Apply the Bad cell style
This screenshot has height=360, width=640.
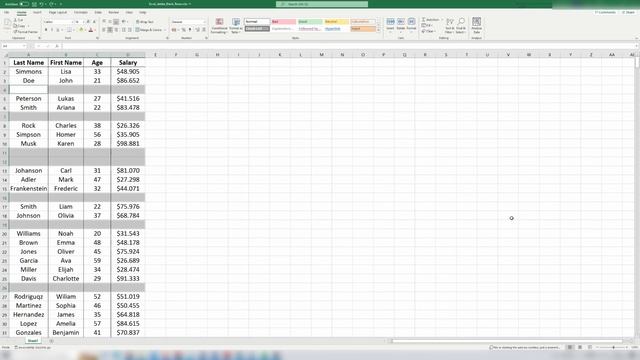(x=284, y=22)
